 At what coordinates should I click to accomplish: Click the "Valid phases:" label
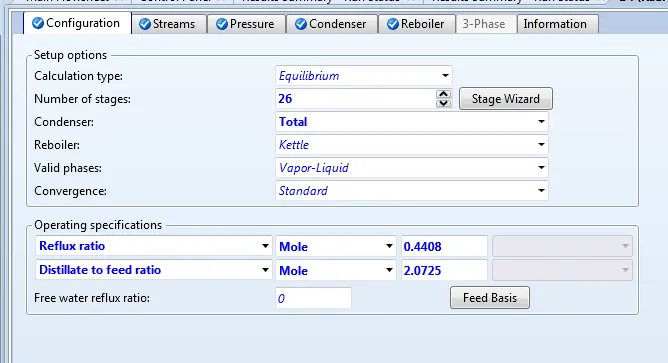(x=68, y=168)
